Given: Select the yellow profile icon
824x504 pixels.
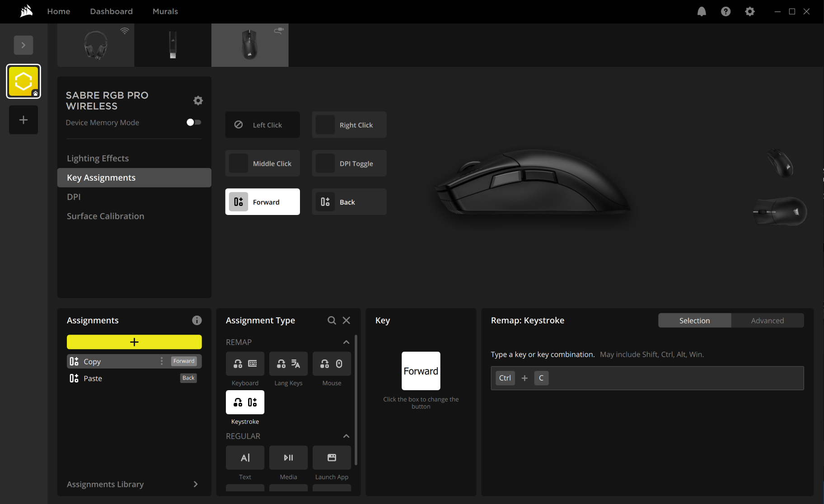Looking at the screenshot, I should click(x=23, y=81).
